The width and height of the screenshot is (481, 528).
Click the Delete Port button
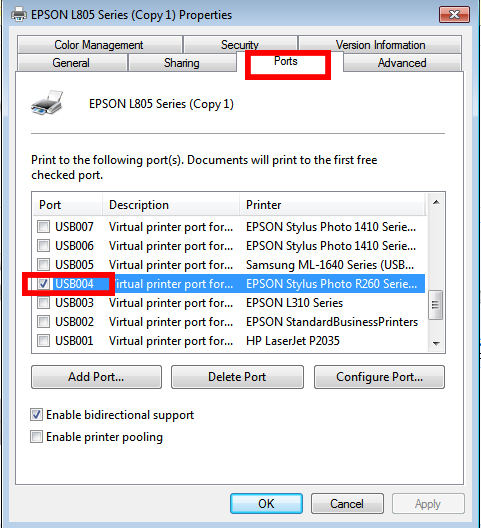coord(237,377)
